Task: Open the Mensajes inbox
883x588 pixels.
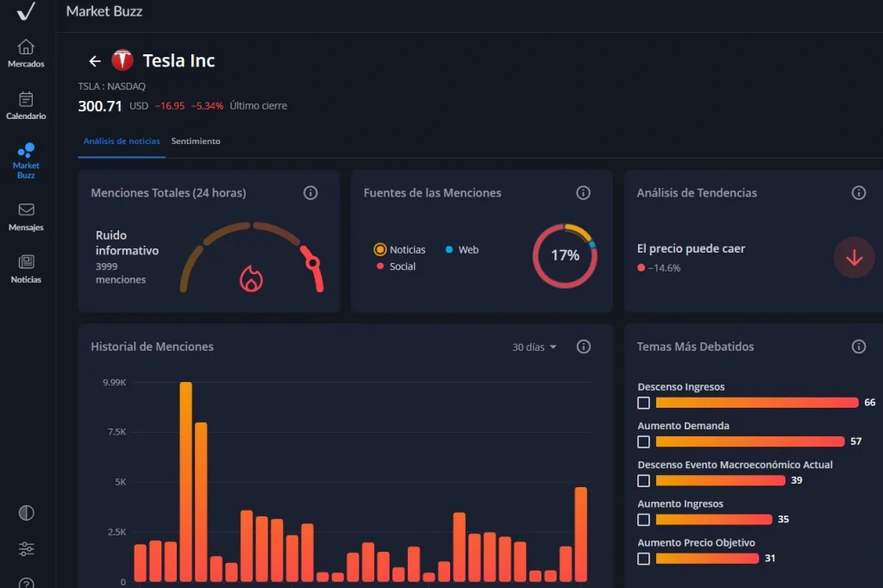Action: tap(26, 217)
